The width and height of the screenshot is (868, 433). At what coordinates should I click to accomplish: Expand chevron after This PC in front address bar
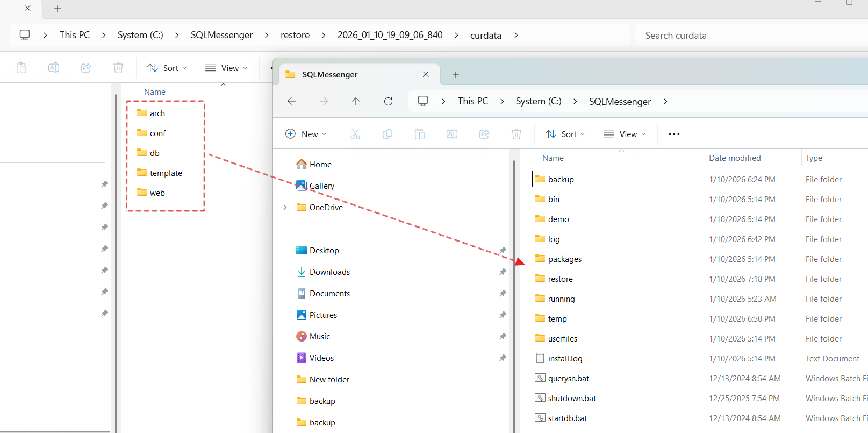point(502,101)
